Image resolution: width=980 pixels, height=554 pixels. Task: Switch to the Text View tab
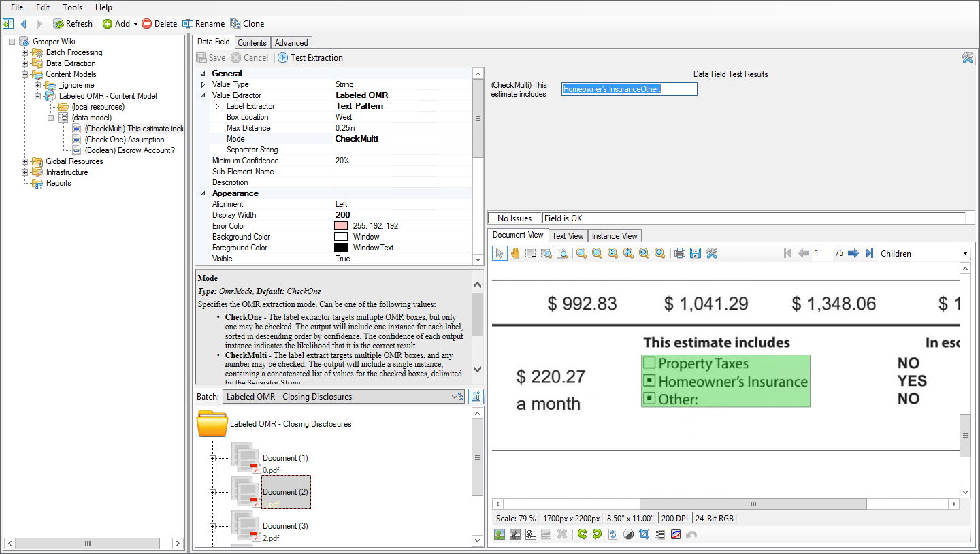pos(568,235)
